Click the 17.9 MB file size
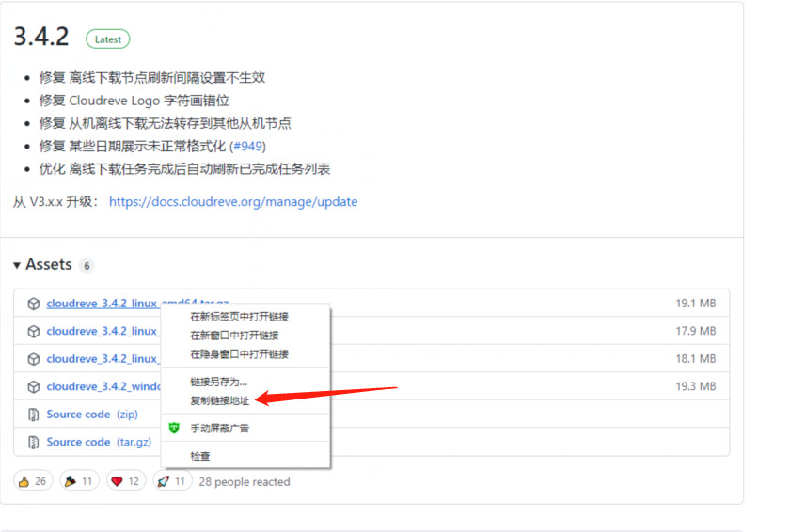Image resolution: width=790 pixels, height=532 pixels. (696, 331)
